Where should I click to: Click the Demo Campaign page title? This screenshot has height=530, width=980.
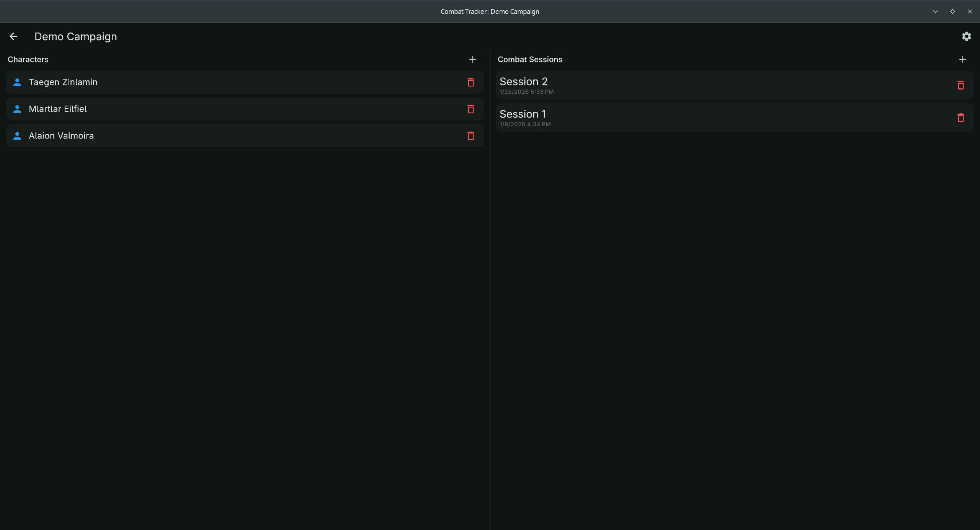(75, 36)
